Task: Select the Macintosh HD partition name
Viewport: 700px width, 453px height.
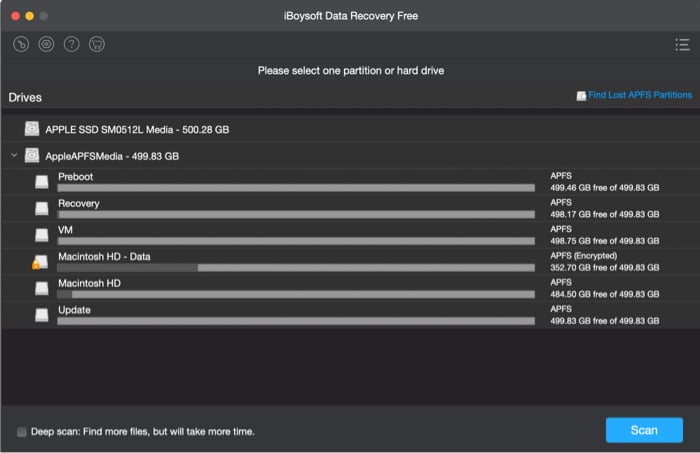Action: pos(89,283)
